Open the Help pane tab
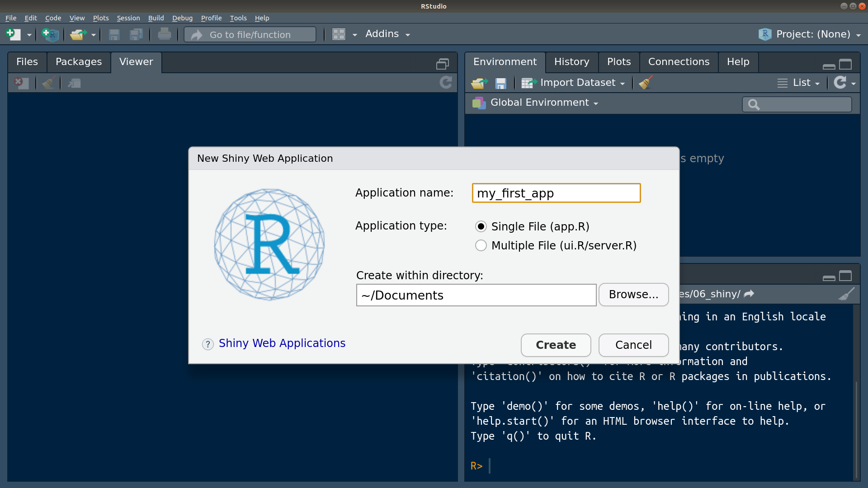868x488 pixels. (738, 62)
